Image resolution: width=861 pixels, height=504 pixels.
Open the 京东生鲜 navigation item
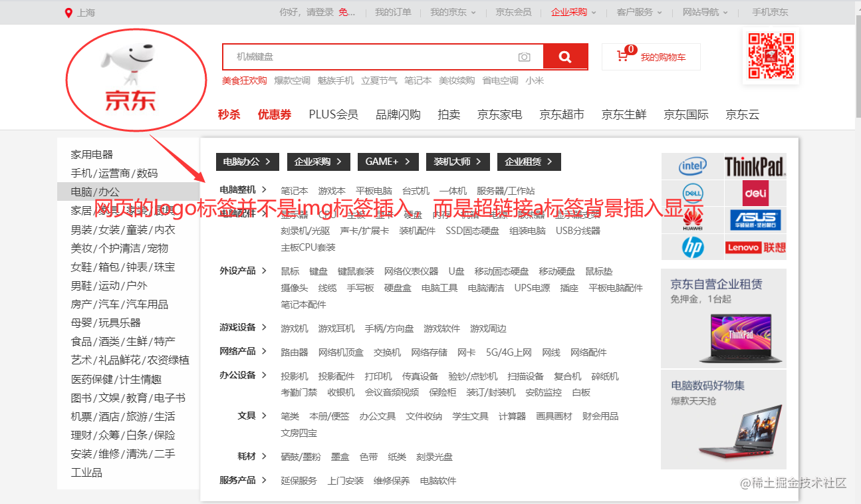click(x=624, y=114)
